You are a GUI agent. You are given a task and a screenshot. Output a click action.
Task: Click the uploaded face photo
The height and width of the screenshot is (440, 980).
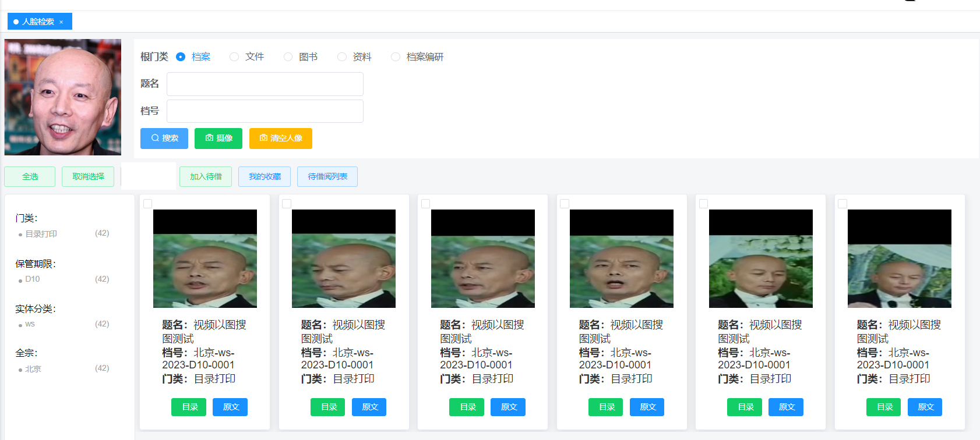pos(63,97)
